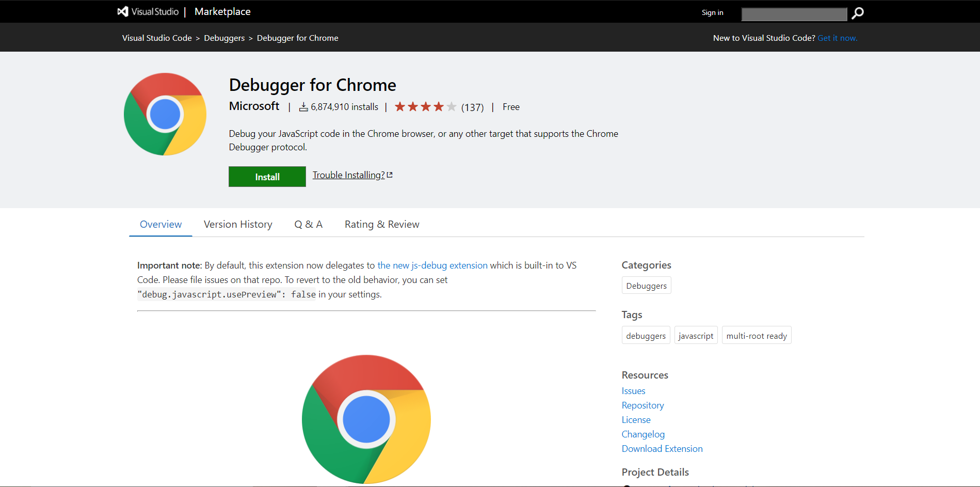Click the debuggers tag

pos(646,336)
